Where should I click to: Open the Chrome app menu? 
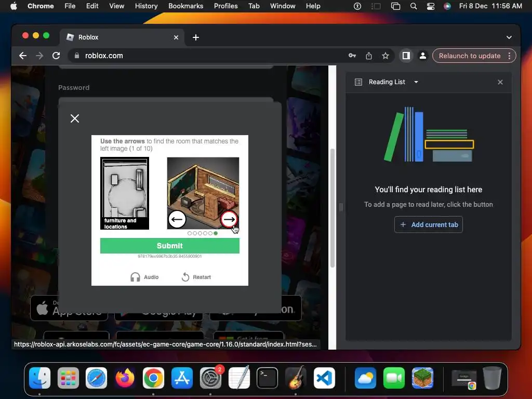point(41,6)
